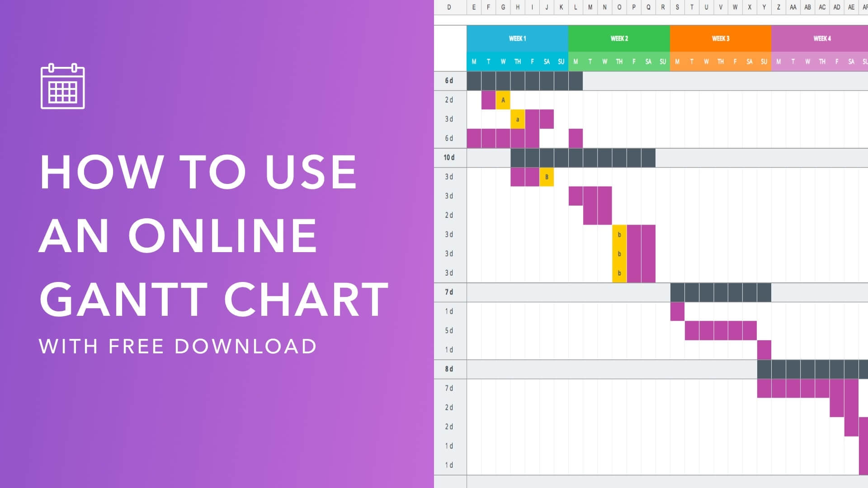Viewport: 868px width, 488px height.
Task: Click the pink task bar in Week 2
Action: click(590, 196)
